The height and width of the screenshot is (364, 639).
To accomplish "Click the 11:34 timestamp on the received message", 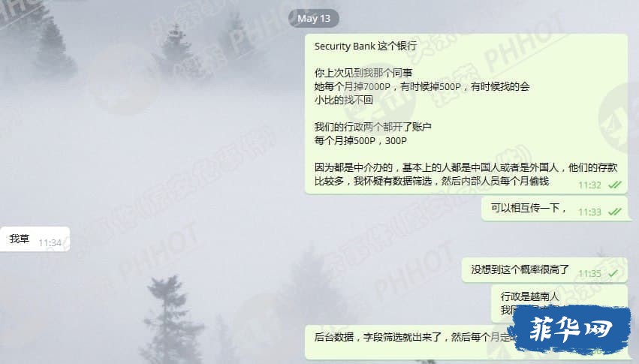I will point(50,243).
